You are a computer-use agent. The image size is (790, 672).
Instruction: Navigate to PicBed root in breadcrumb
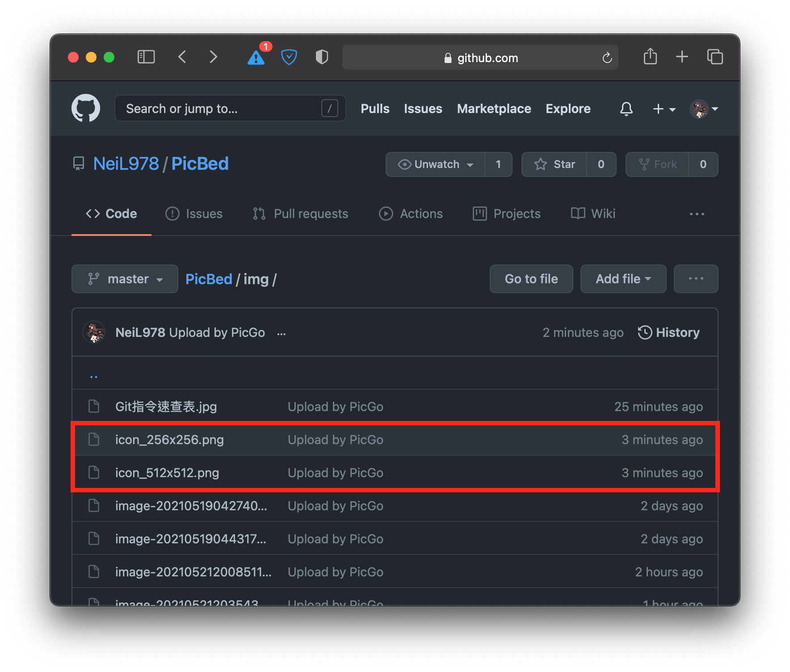[209, 279]
